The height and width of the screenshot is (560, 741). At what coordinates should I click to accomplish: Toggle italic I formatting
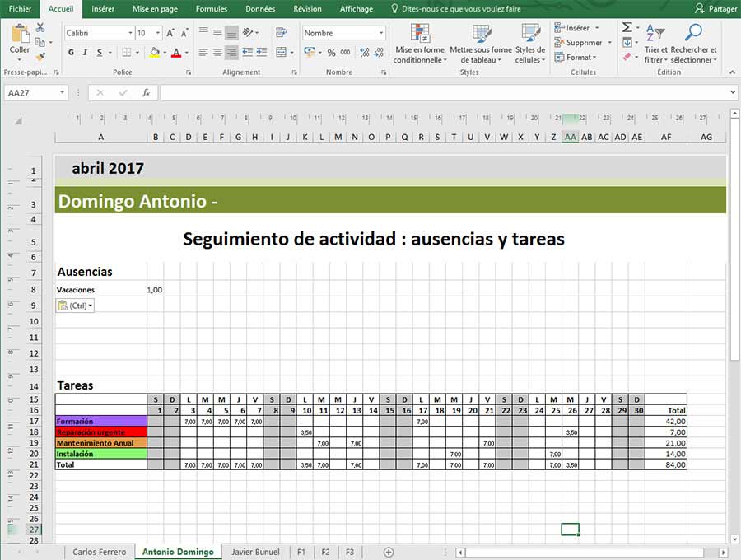[x=85, y=53]
